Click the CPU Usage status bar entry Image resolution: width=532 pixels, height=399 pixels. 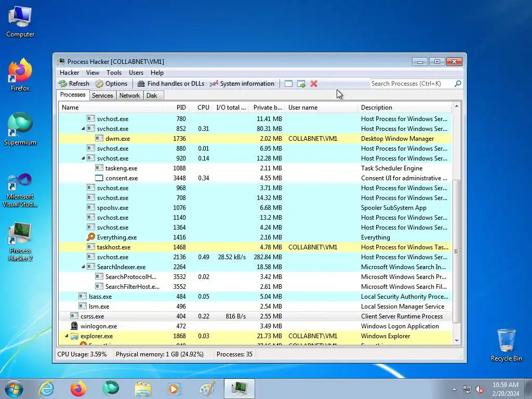click(x=82, y=354)
